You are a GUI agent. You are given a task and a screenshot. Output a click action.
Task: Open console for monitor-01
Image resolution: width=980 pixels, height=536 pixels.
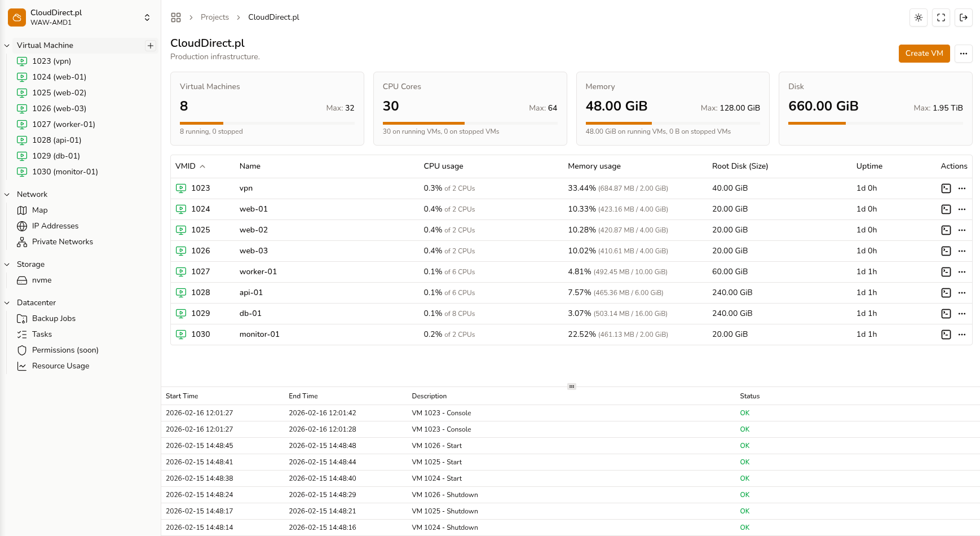[946, 334]
